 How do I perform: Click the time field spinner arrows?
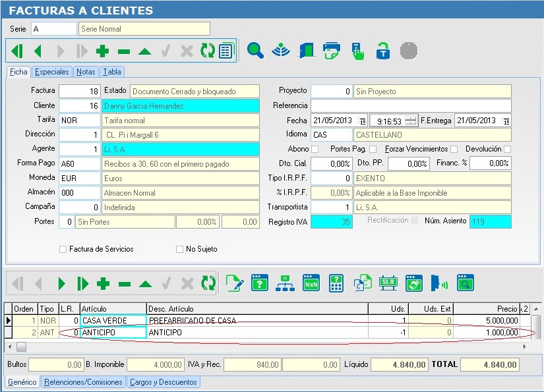pos(411,121)
